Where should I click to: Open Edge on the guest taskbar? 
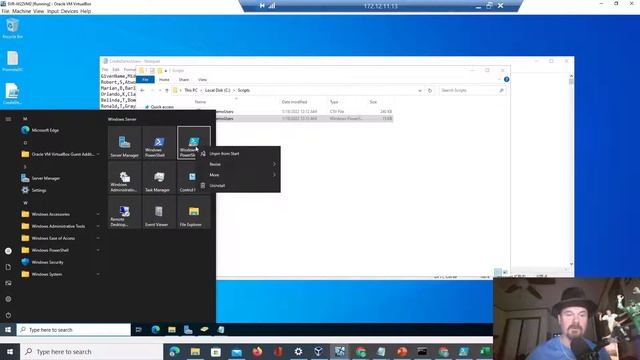156,330
